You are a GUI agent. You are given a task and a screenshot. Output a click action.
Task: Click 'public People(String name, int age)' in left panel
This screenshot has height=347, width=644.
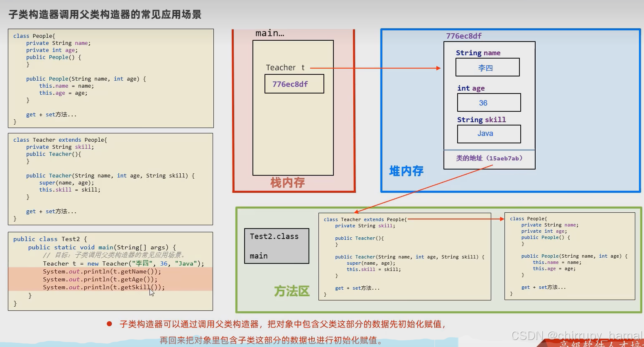tap(86, 79)
